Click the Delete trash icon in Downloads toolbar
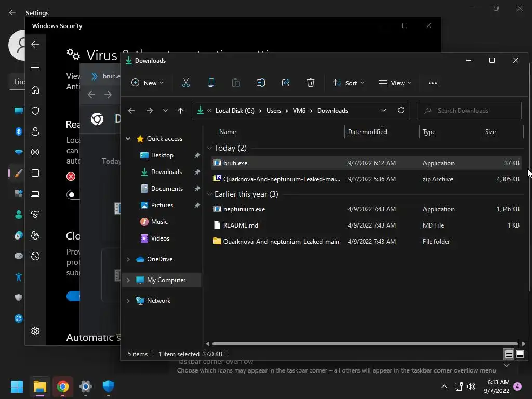Image resolution: width=532 pixels, height=399 pixels. [x=311, y=83]
